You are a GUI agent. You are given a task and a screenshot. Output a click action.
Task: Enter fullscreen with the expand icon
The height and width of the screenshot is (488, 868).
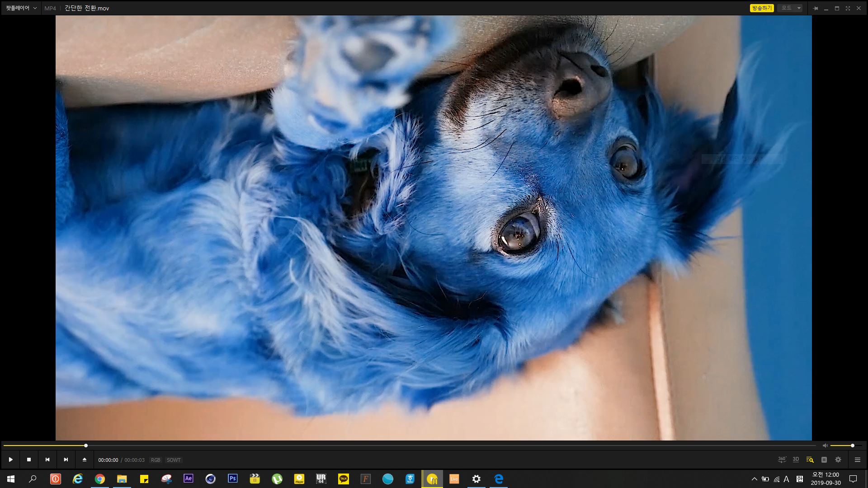pyautogui.click(x=848, y=8)
